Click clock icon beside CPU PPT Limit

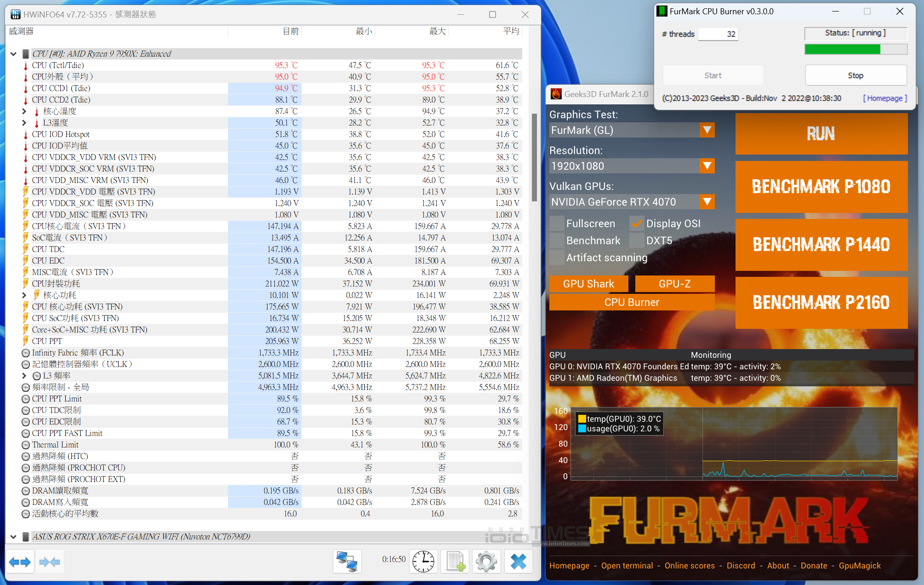pos(26,399)
